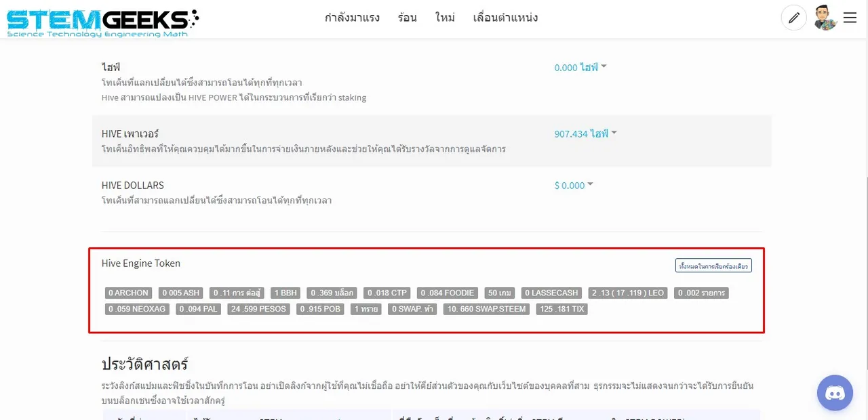This screenshot has width=868, height=420.
Task: Click the HIVE เพาเวอร์ heading text
Action: coord(130,133)
